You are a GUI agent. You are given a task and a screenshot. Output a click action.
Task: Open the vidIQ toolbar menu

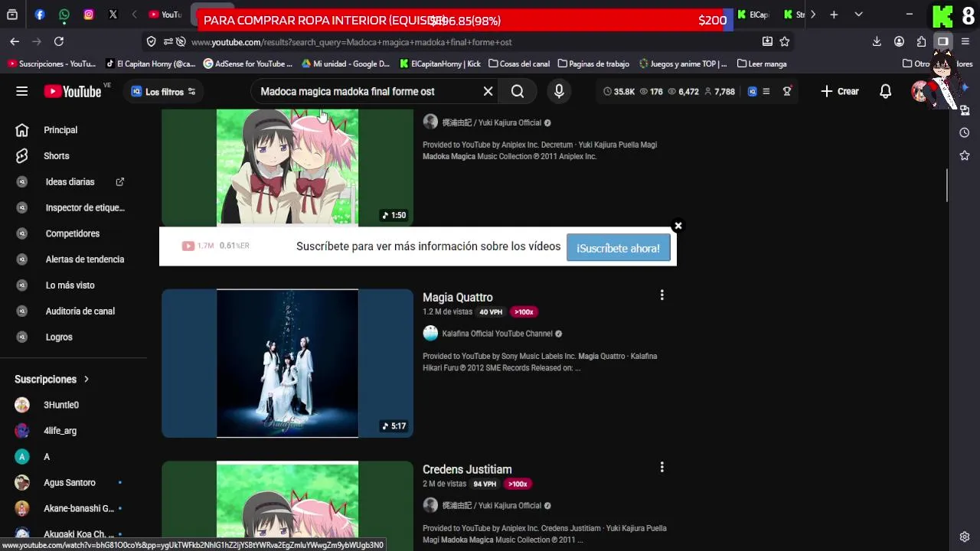tap(766, 91)
